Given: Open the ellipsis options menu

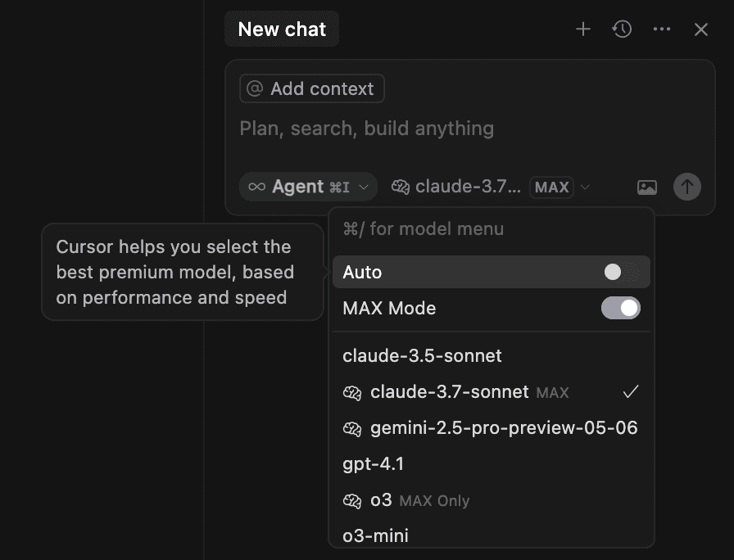Looking at the screenshot, I should [662, 29].
